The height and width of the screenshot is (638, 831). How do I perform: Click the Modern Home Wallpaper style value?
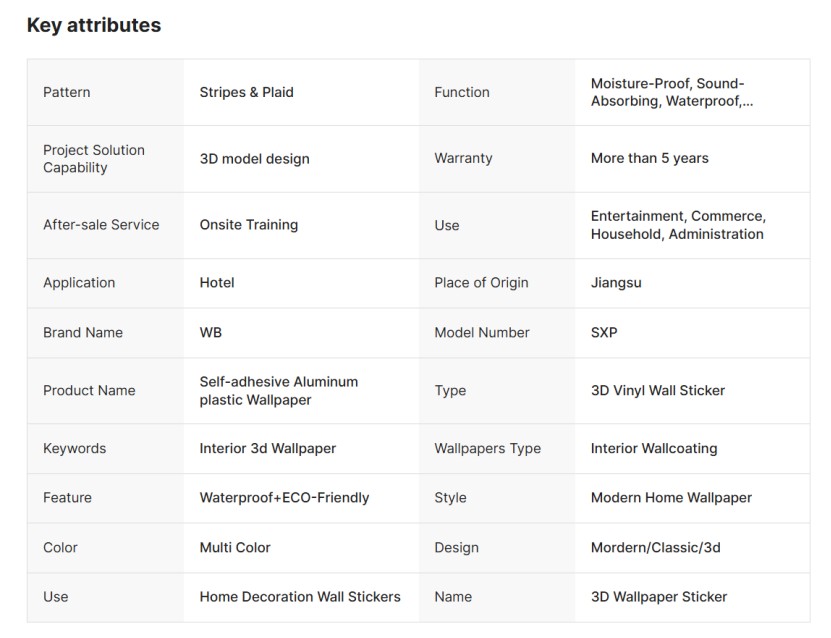[671, 498]
